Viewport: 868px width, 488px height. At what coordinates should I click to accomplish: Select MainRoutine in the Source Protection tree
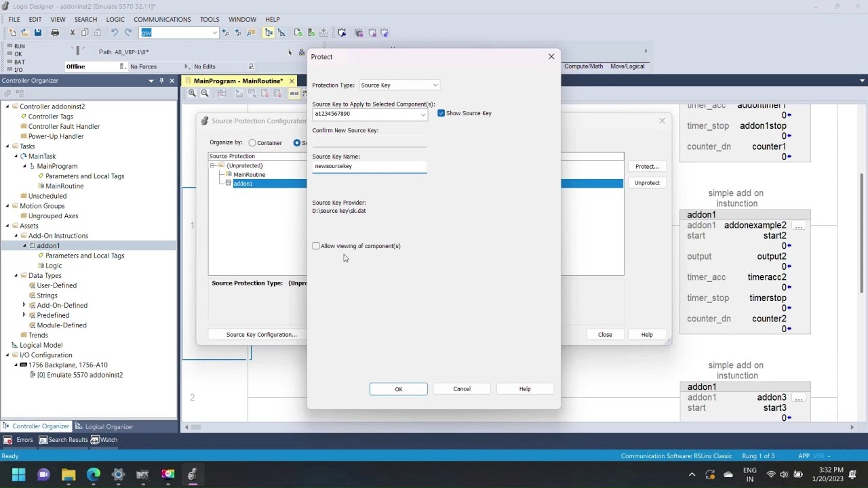tap(249, 175)
